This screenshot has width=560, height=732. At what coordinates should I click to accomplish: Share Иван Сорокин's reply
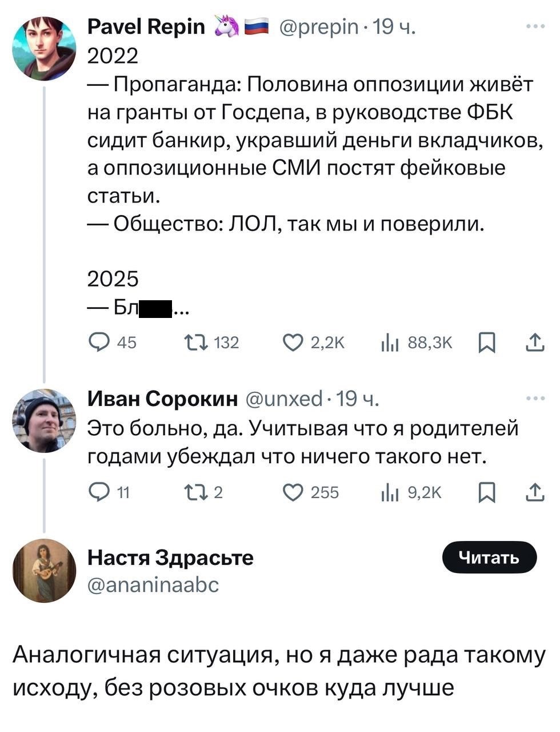pyautogui.click(x=534, y=492)
